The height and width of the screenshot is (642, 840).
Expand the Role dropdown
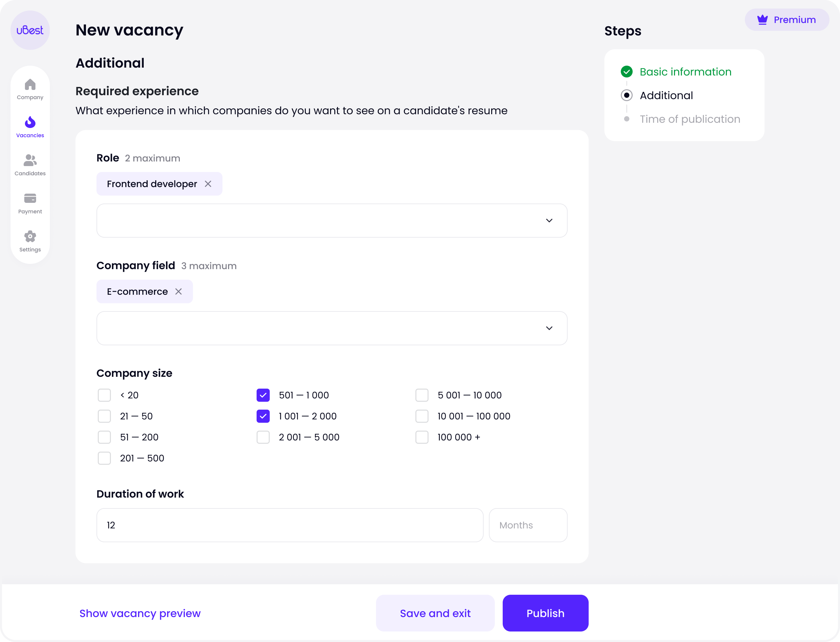pos(331,221)
